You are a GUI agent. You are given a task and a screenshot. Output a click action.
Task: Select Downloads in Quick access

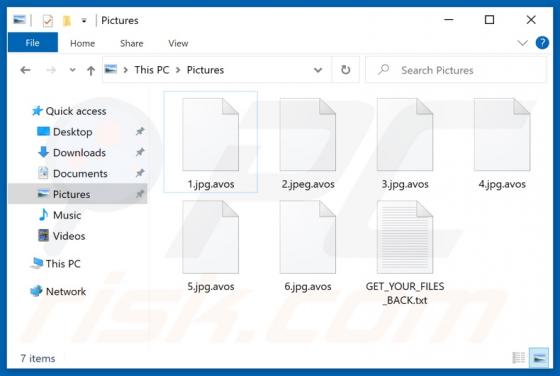coord(79,152)
